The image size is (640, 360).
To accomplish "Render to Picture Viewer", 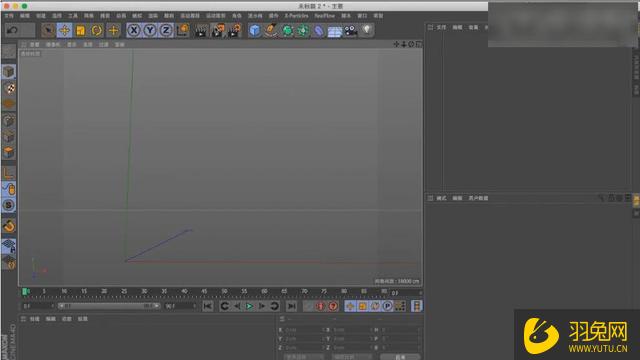I will (x=218, y=31).
